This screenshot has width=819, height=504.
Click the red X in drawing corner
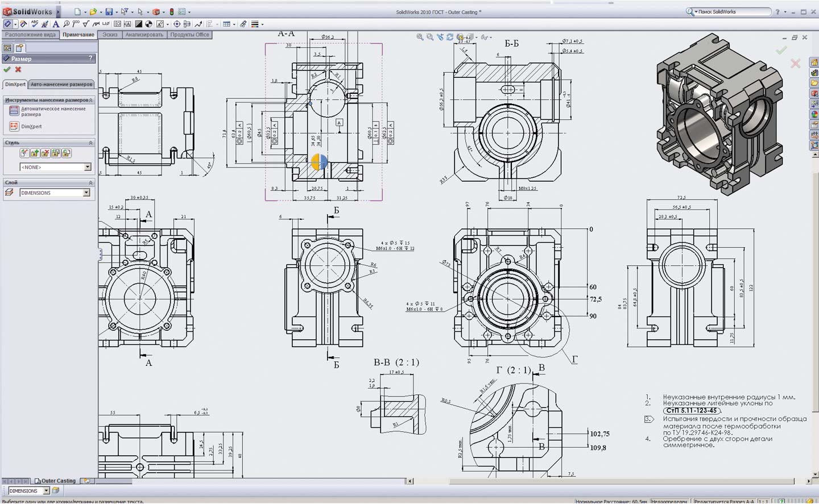point(795,63)
